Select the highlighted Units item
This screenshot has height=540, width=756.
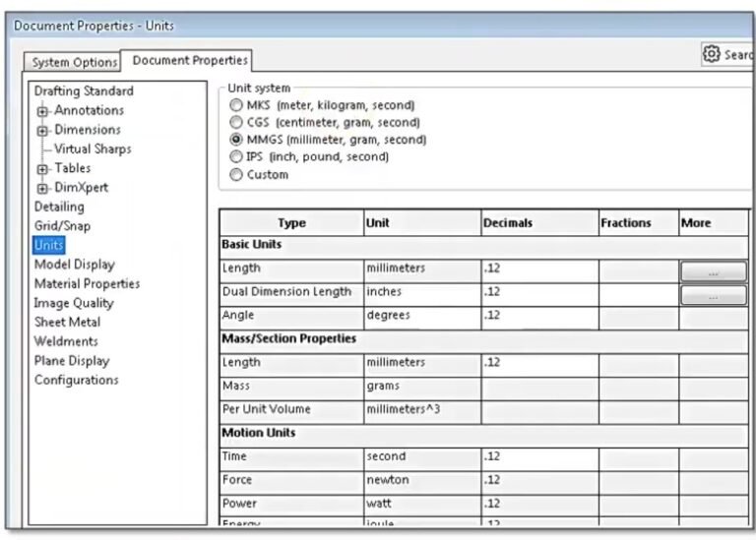coord(48,245)
